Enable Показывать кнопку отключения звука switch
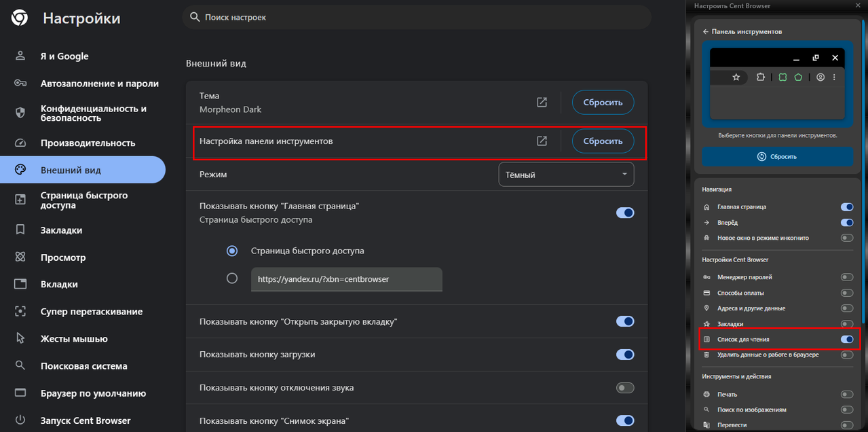Viewport: 868px width, 432px height. point(625,388)
